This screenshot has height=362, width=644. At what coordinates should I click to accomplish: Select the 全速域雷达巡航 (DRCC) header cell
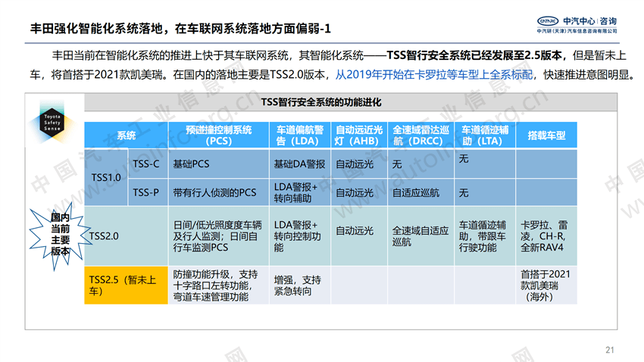420,135
